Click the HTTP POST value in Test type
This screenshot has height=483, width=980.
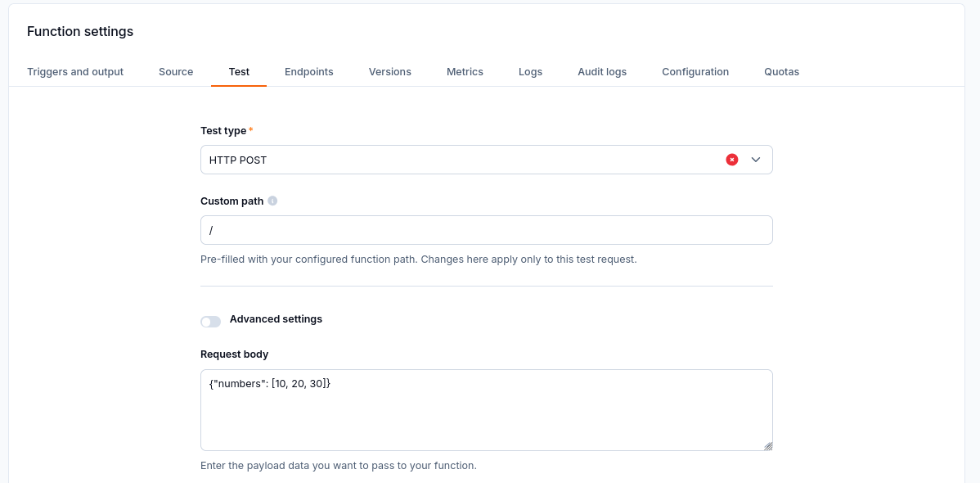(238, 160)
